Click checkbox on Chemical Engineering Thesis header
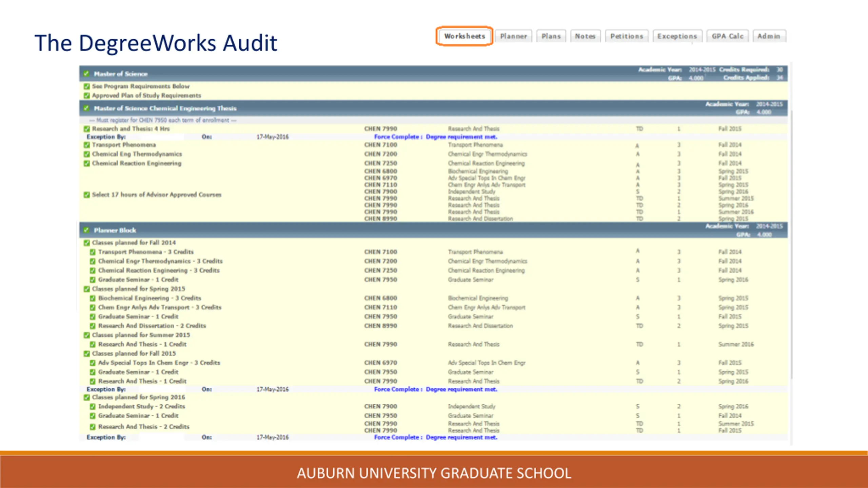 point(86,108)
